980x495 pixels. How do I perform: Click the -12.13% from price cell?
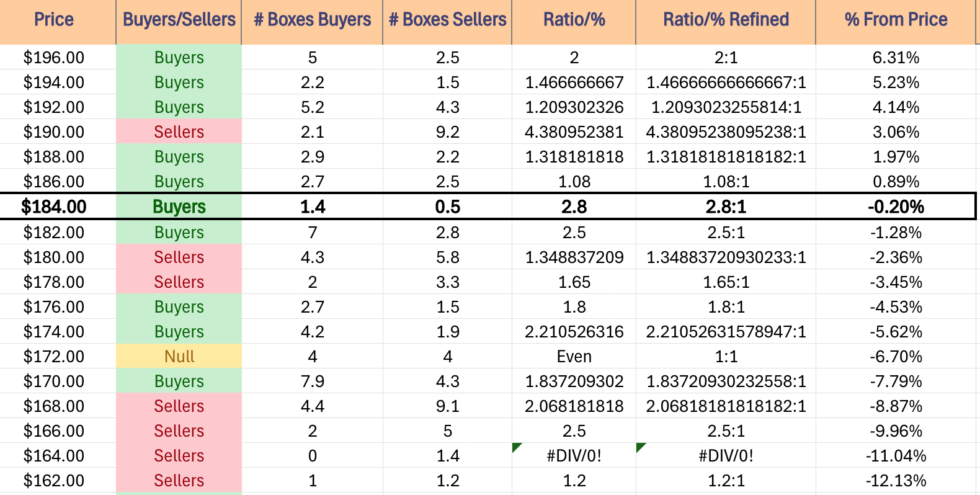[x=896, y=481]
